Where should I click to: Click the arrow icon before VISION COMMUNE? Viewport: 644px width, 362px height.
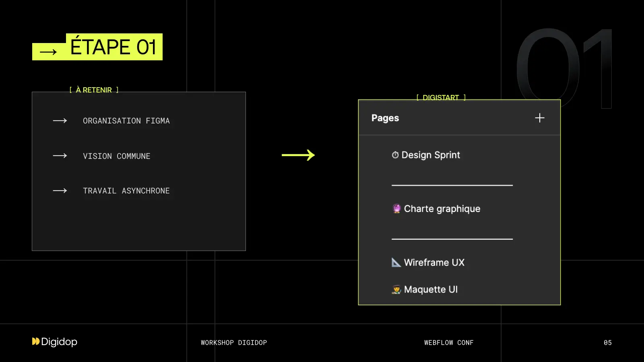pyautogui.click(x=59, y=156)
